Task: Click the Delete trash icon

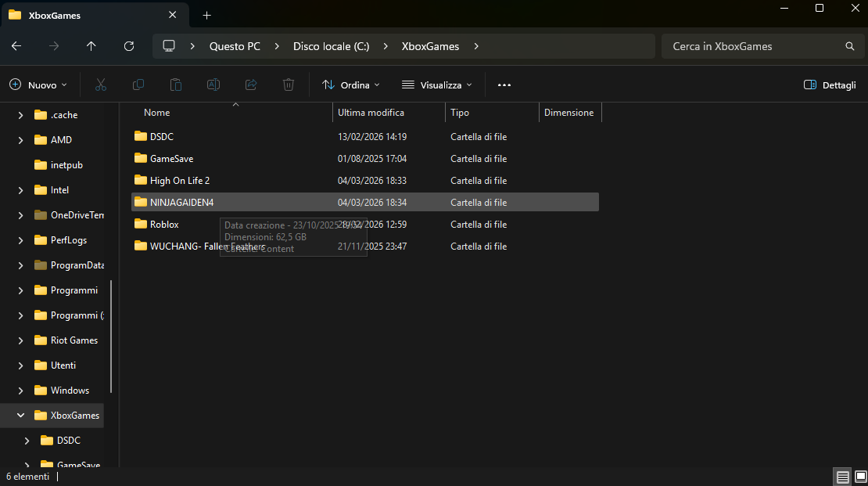Action: click(x=289, y=85)
